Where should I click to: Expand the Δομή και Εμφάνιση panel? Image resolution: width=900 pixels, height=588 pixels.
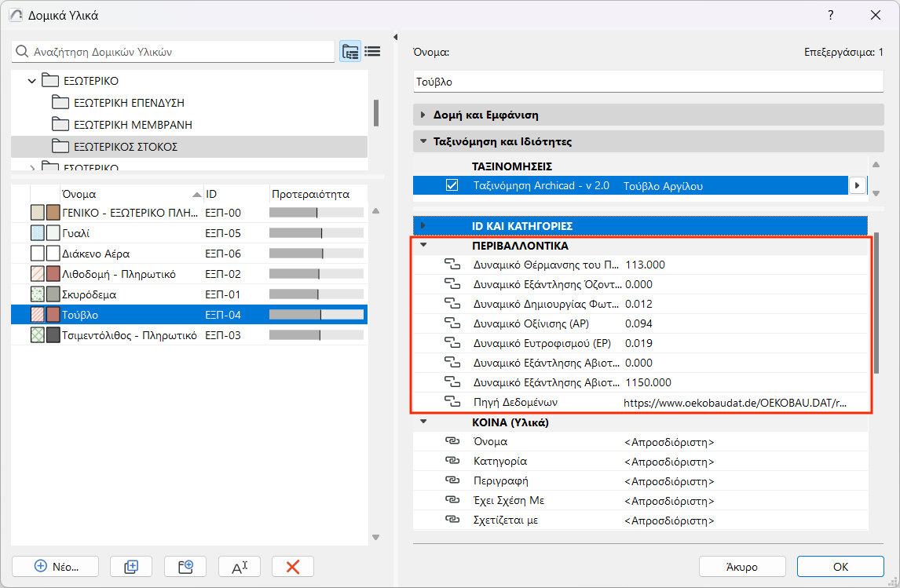pos(423,115)
